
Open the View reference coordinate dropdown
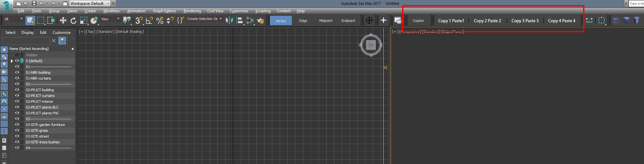point(110,19)
